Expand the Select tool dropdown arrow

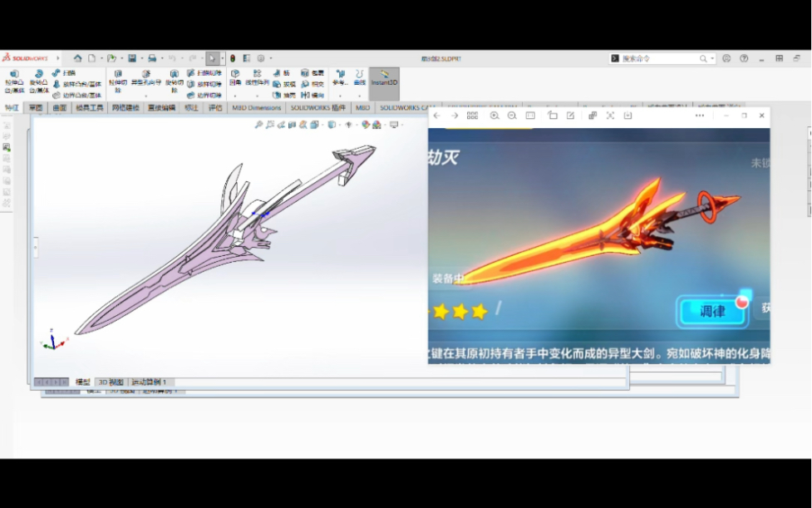point(222,58)
